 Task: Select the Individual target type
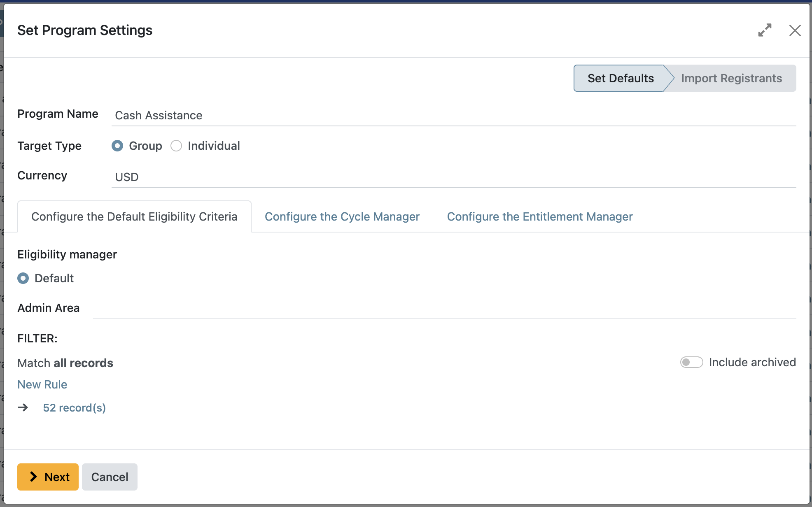tap(176, 146)
